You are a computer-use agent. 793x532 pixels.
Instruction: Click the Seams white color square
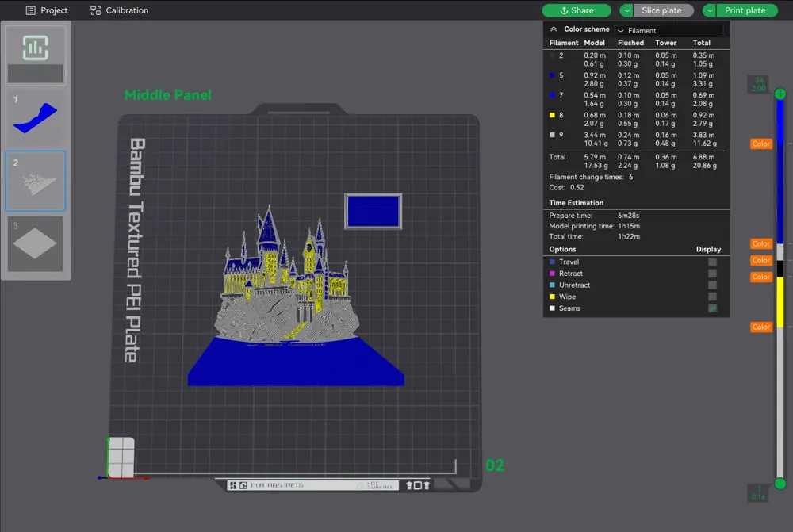[552, 308]
